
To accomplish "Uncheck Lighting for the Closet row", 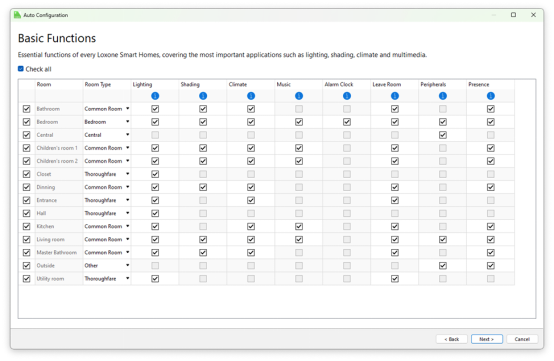I will click(x=155, y=174).
